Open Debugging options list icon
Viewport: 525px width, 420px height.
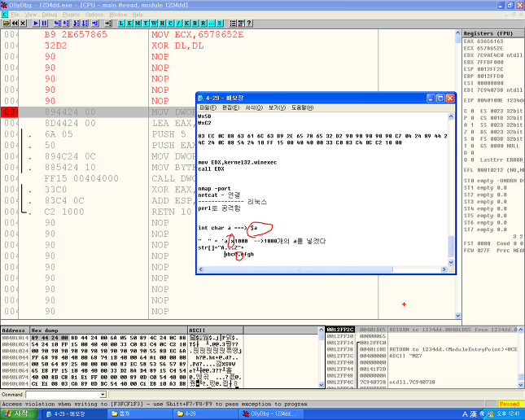click(233, 23)
